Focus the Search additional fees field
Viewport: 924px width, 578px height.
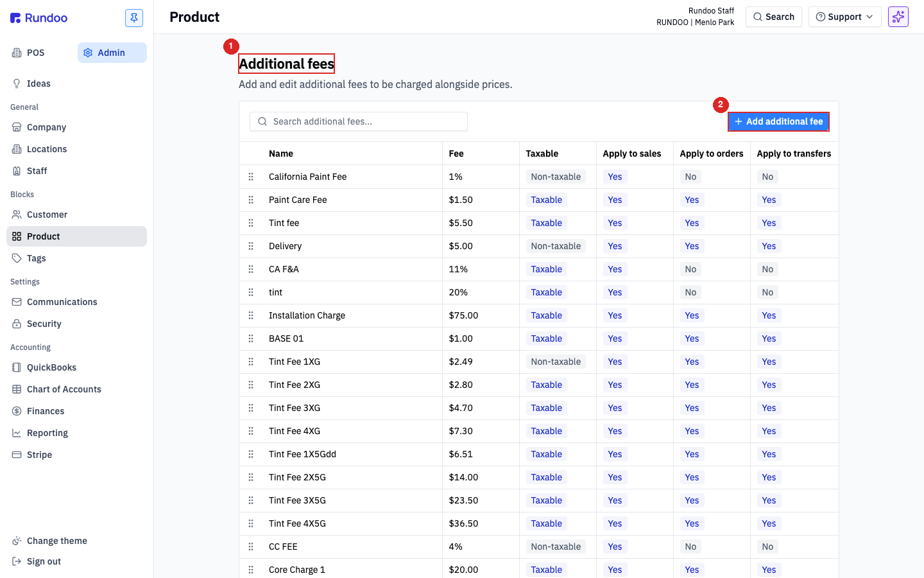(359, 121)
